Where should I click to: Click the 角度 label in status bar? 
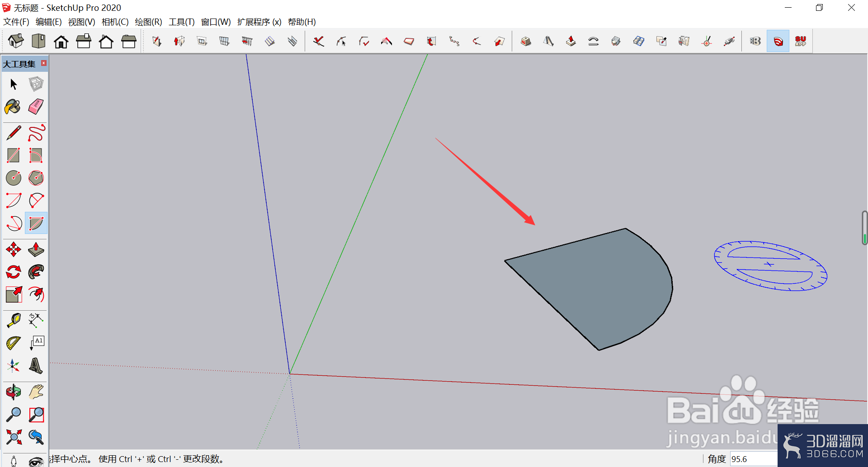click(717, 459)
